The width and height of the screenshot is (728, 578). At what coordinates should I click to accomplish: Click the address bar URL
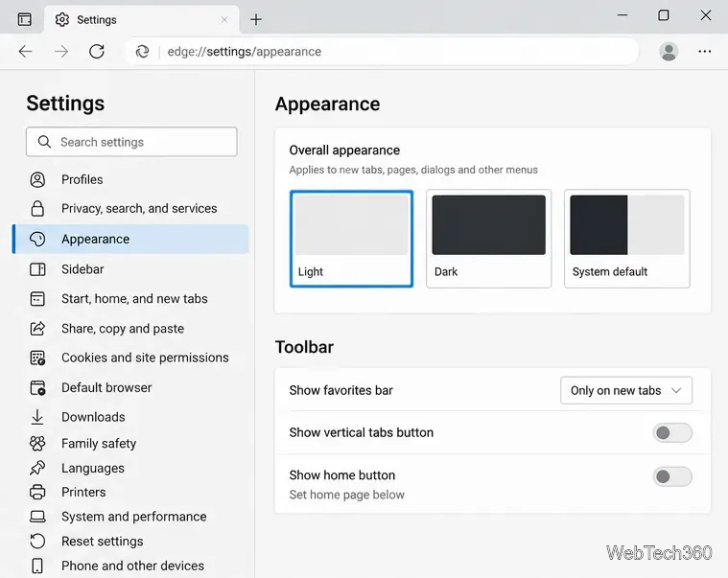click(x=245, y=52)
